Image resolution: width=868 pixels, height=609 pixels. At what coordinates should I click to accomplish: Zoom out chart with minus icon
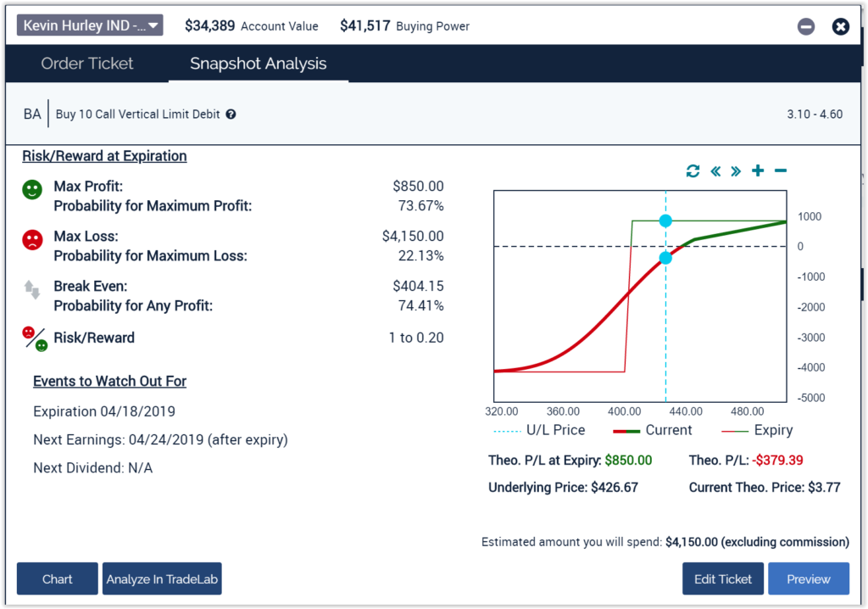pos(781,171)
